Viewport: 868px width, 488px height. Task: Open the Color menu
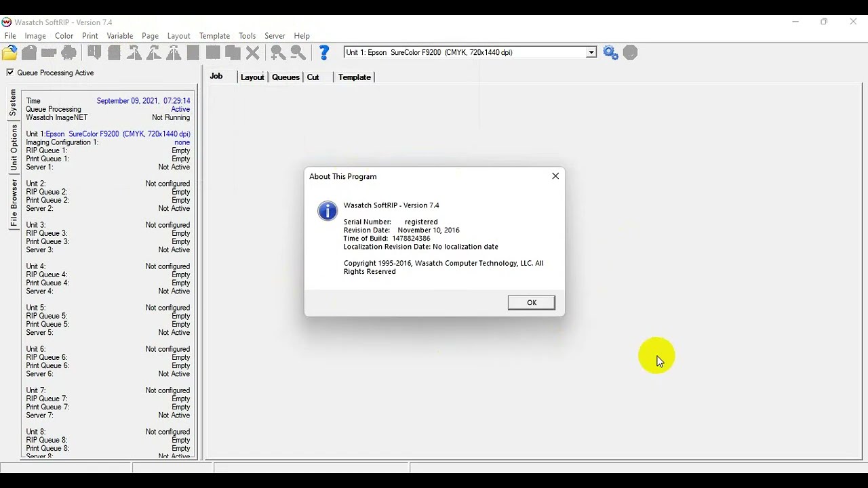(64, 36)
